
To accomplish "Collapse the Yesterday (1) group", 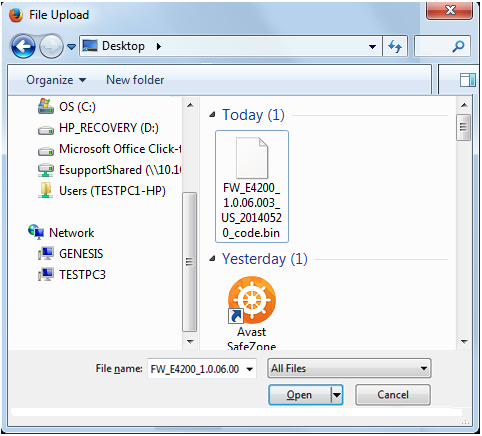I will [x=212, y=259].
